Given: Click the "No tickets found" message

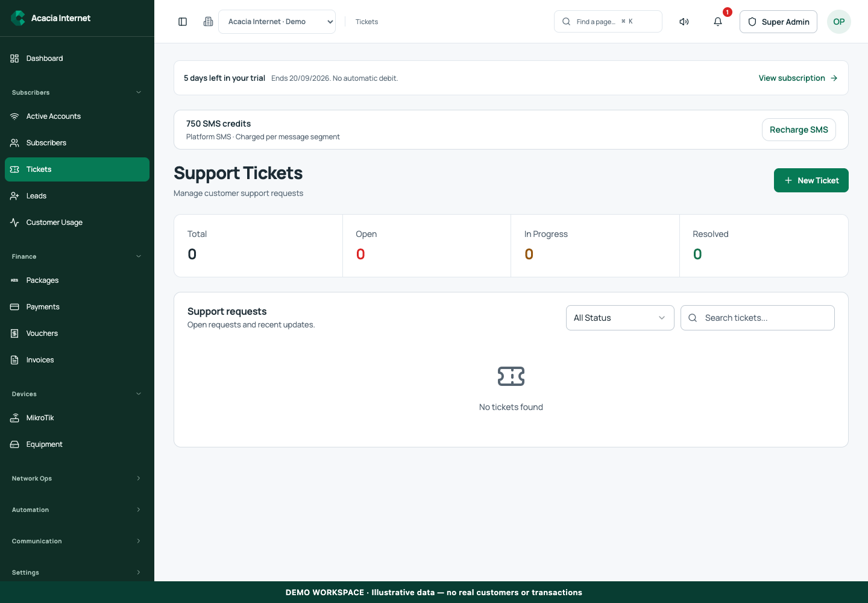Looking at the screenshot, I should 511,407.
